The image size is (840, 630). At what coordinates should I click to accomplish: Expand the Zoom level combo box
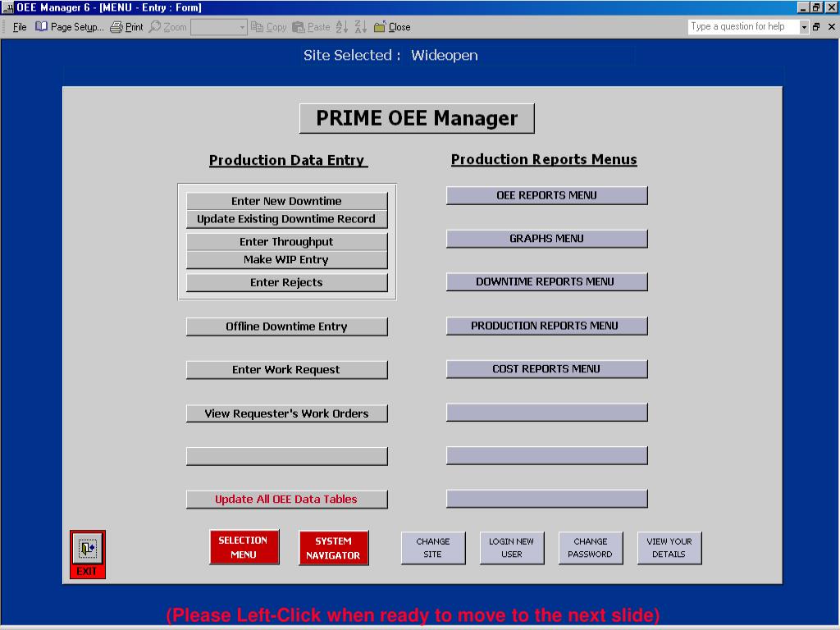coord(242,27)
